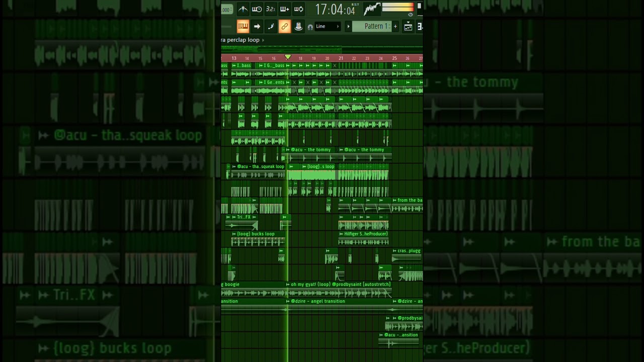Select 'oh my gyat! (loop)' clip

(339, 290)
